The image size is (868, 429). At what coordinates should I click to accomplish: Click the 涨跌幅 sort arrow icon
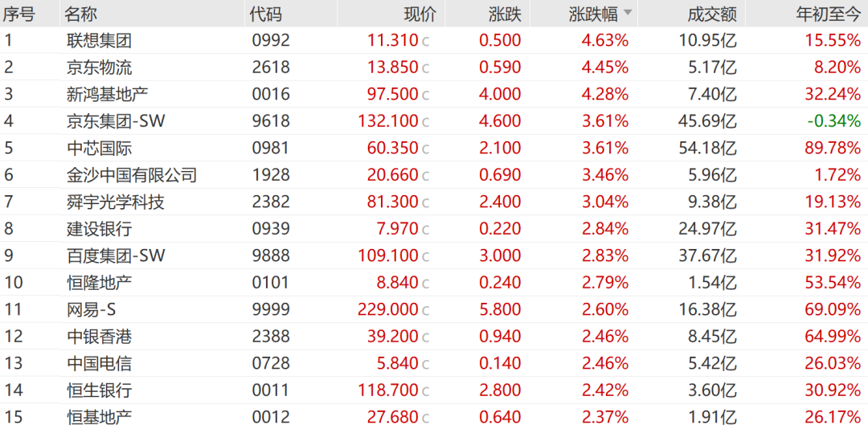[628, 14]
